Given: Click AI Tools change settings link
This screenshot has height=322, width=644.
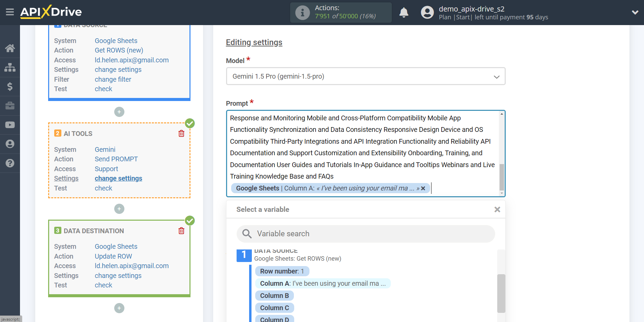Looking at the screenshot, I should point(118,178).
